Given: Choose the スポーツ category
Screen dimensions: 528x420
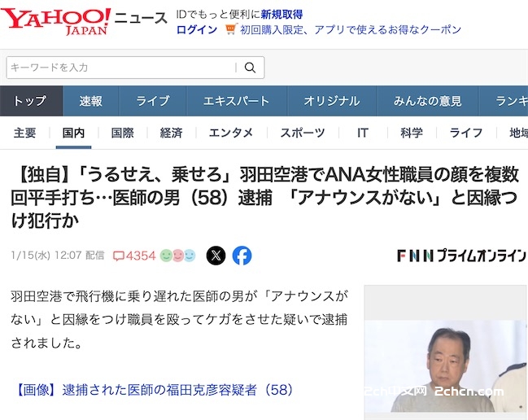Looking at the screenshot, I should coord(303,133).
